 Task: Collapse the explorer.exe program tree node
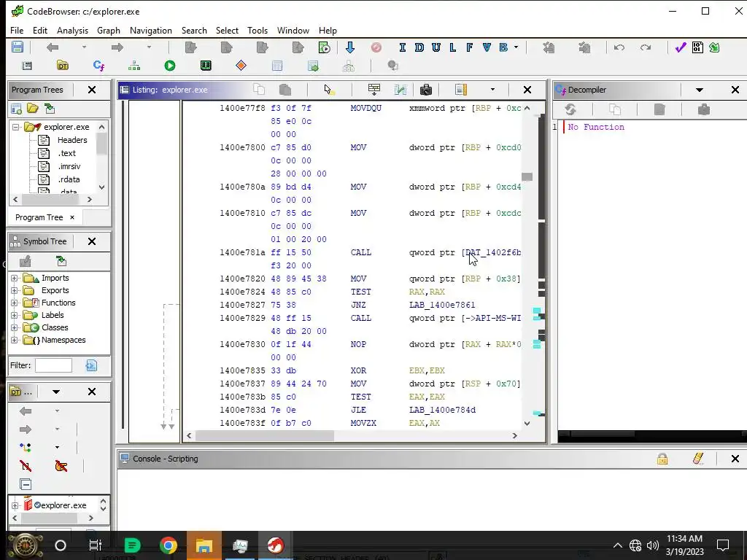16,127
